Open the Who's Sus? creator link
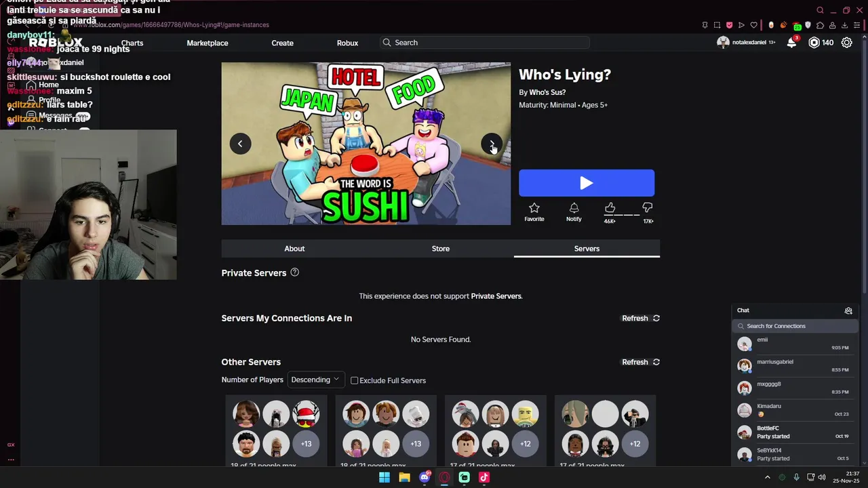Viewport: 868px width, 488px height. pos(547,92)
